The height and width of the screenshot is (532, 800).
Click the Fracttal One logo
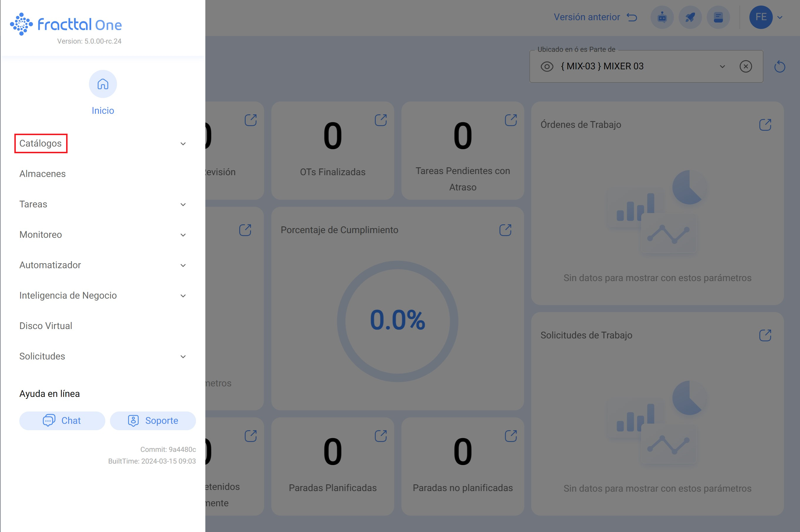click(x=66, y=24)
